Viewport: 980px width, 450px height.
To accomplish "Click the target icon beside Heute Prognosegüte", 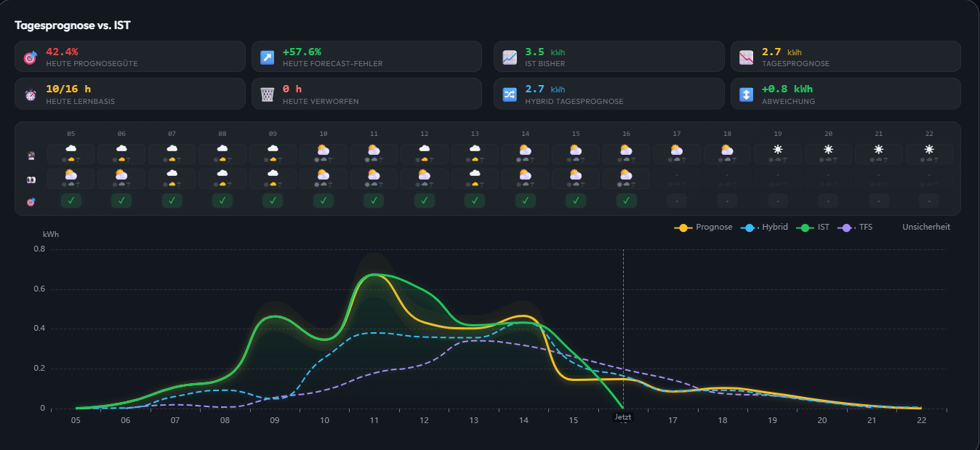I will [31, 57].
